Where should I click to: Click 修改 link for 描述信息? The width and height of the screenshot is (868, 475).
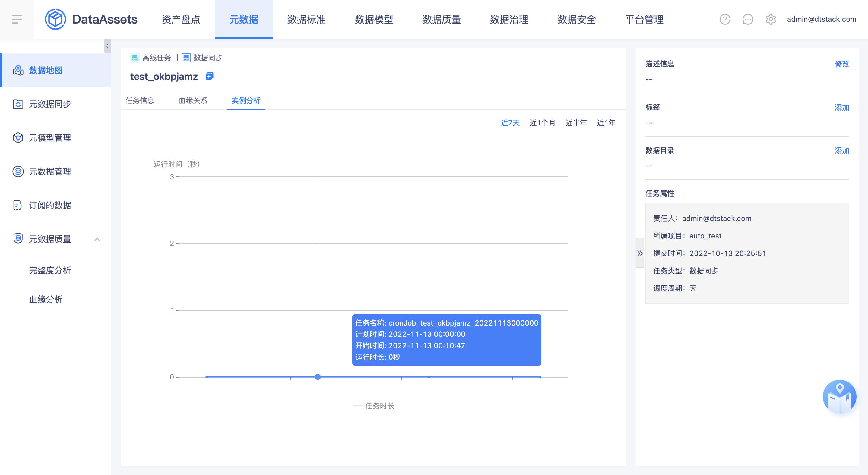click(842, 64)
